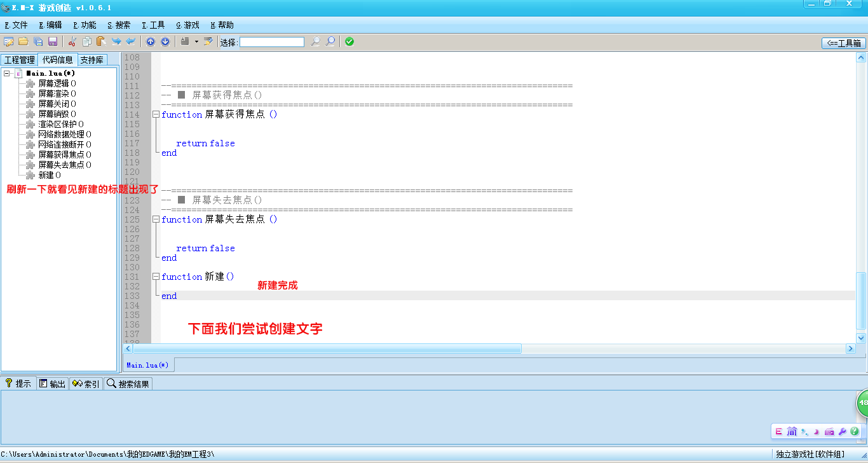868x463 pixels.
Task: Save the file with the floppy icon
Action: [x=53, y=41]
